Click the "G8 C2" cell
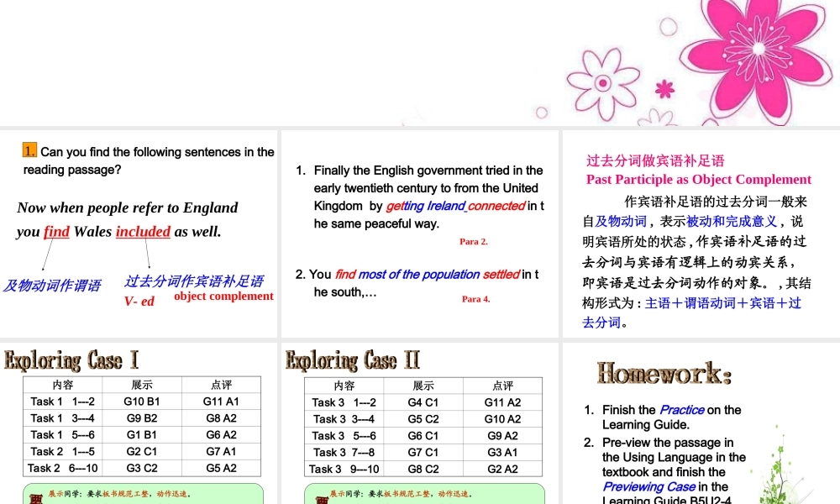 423,470
